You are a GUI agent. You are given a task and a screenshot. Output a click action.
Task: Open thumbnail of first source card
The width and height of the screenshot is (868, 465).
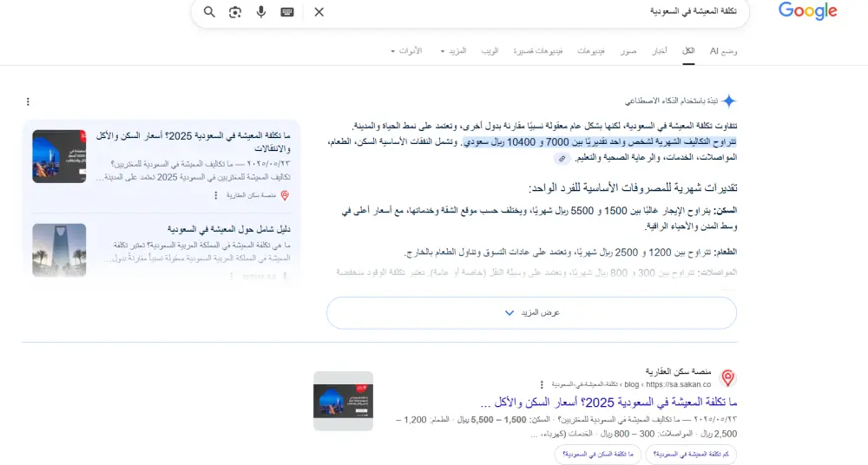[59, 156]
